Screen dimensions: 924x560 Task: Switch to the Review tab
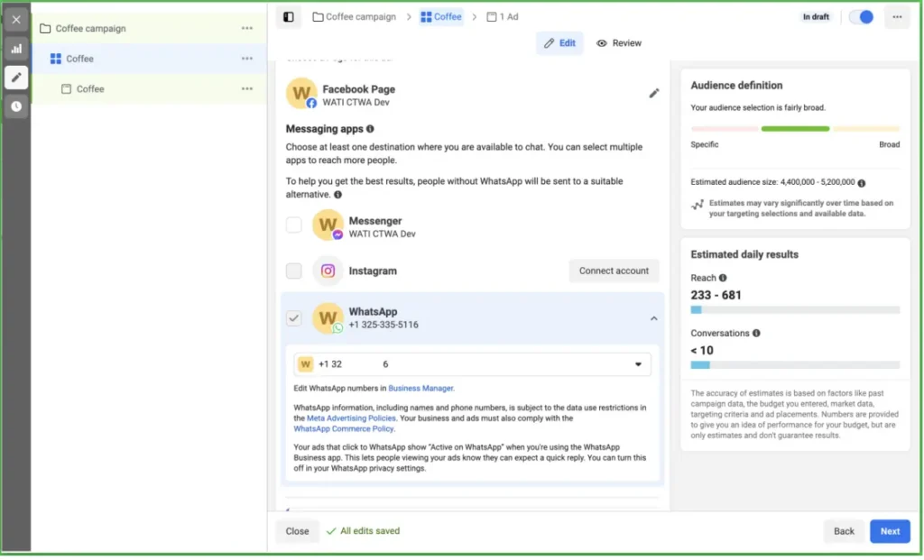click(x=619, y=42)
